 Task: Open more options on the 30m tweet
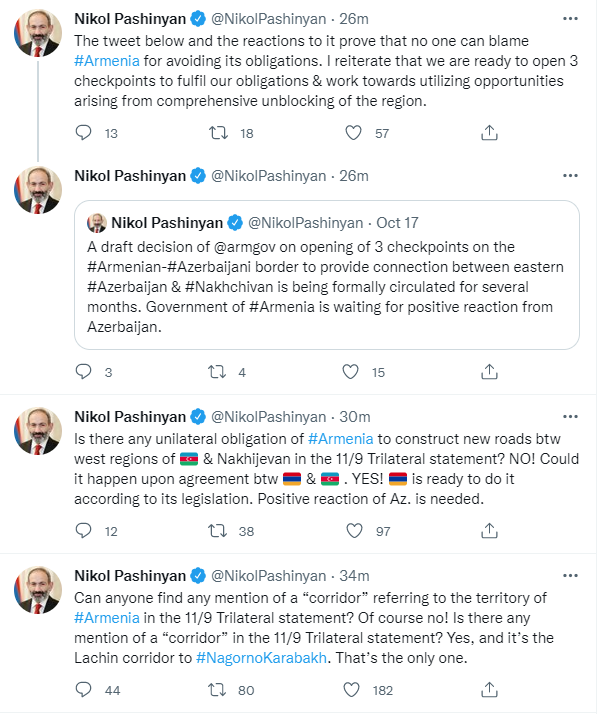coord(570,417)
